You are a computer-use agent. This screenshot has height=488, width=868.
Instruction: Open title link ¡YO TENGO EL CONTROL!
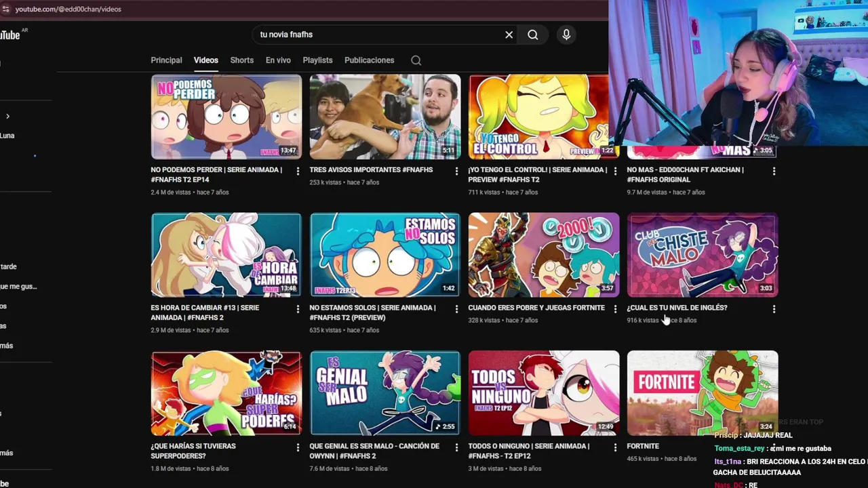pos(538,175)
